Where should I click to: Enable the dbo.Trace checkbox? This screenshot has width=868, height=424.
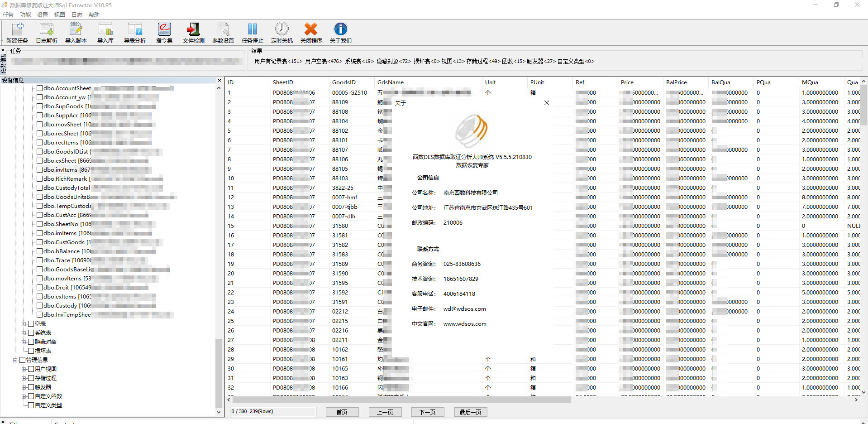click(40, 260)
